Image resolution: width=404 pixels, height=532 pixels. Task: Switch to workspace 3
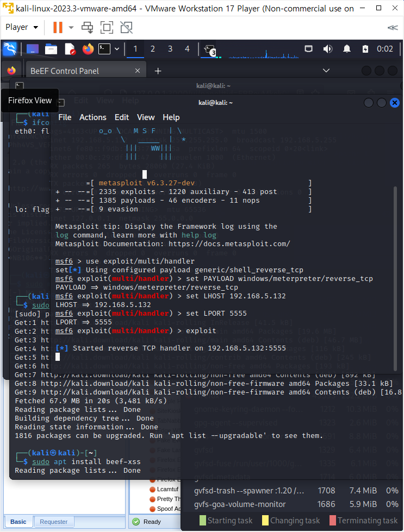click(x=170, y=49)
